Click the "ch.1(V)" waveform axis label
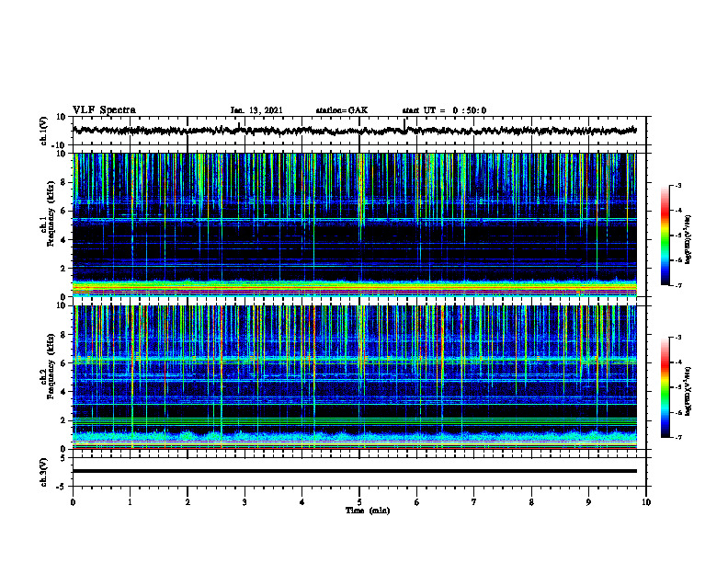The height and width of the screenshot is (563, 728). (x=44, y=131)
